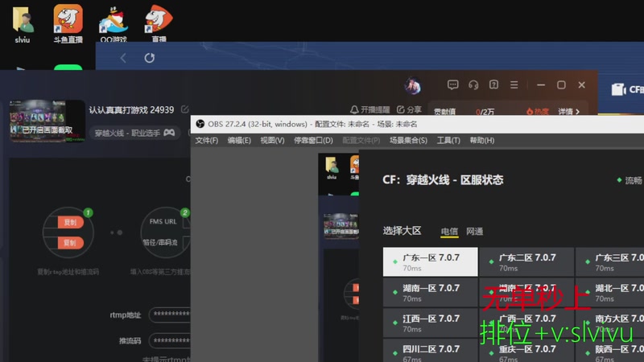
Task: Go back using the browser back arrow
Action: pyautogui.click(x=123, y=58)
